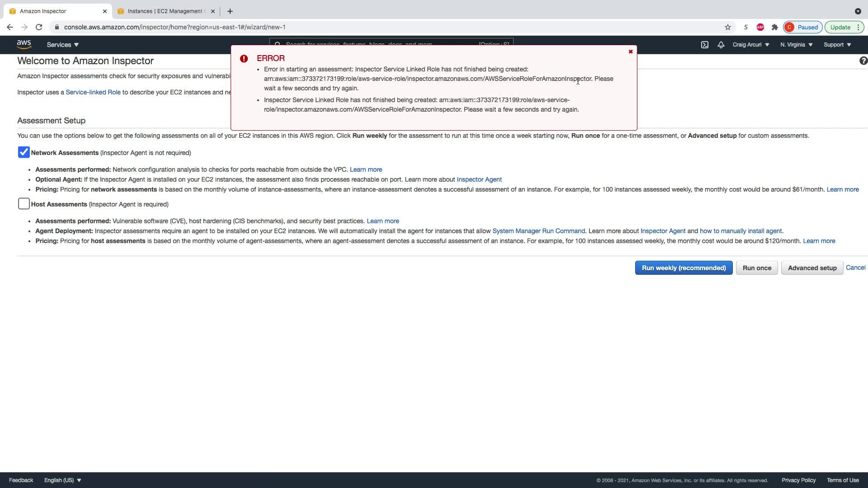Image resolution: width=868 pixels, height=488 pixels.
Task: Expand the Services dropdown menu
Action: pyautogui.click(x=63, y=45)
